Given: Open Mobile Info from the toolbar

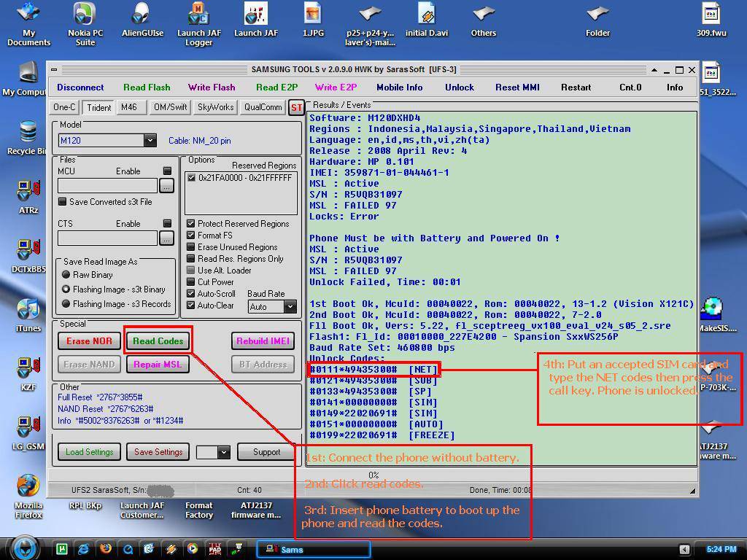Looking at the screenshot, I should point(399,87).
